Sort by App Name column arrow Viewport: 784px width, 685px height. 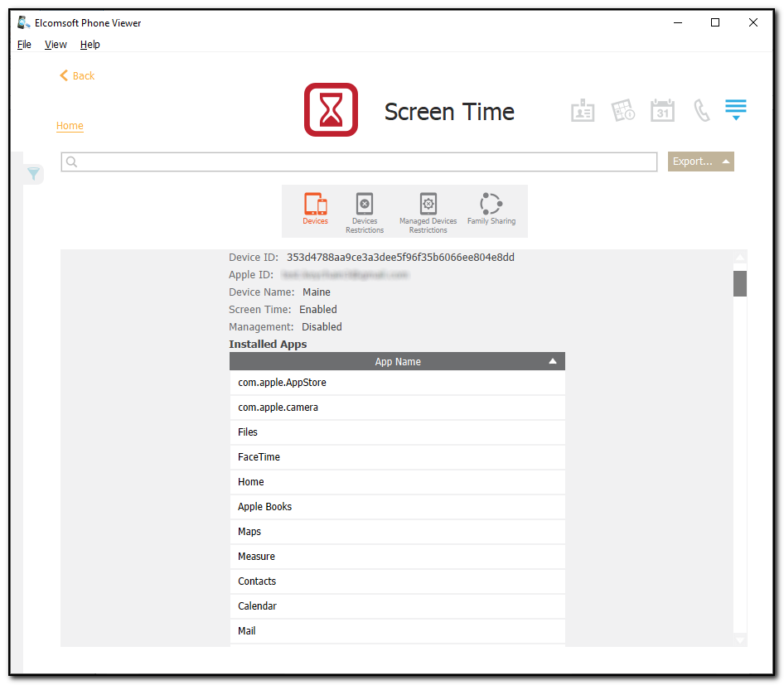(x=552, y=361)
